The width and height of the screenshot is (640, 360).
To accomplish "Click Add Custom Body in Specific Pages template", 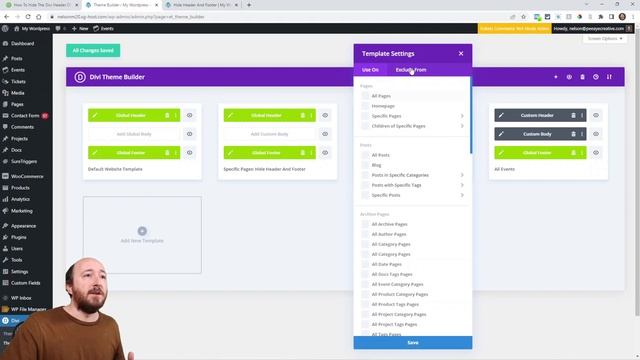I will point(269,134).
